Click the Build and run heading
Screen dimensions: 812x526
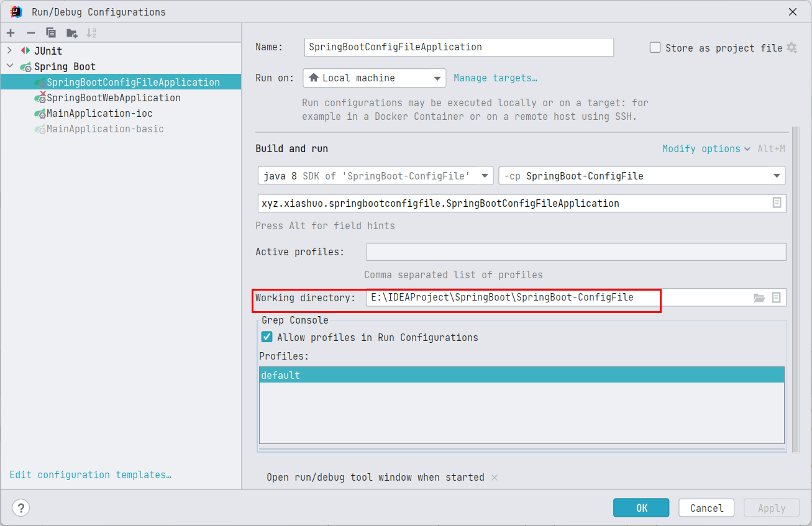click(292, 149)
